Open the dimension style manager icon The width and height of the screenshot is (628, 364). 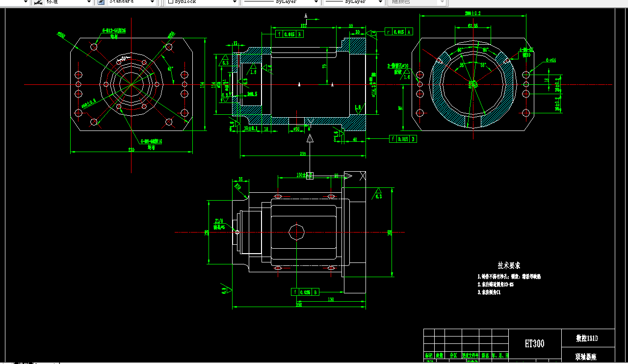(x=38, y=2)
